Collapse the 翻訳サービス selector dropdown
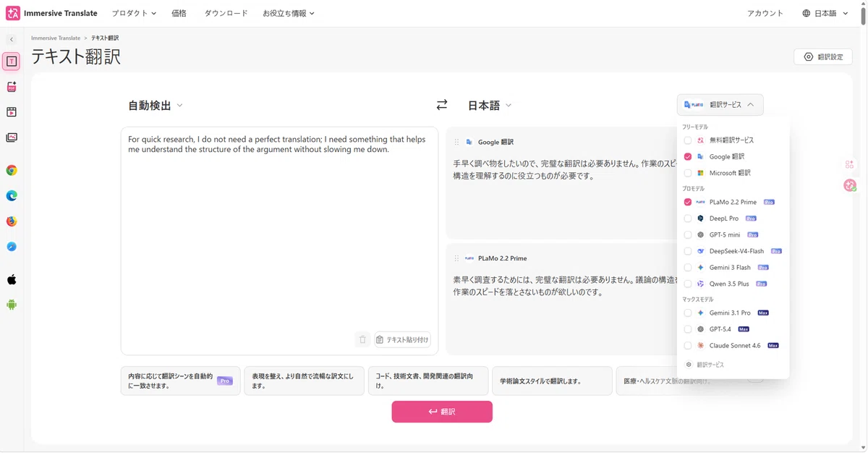The image size is (868, 453). point(720,105)
